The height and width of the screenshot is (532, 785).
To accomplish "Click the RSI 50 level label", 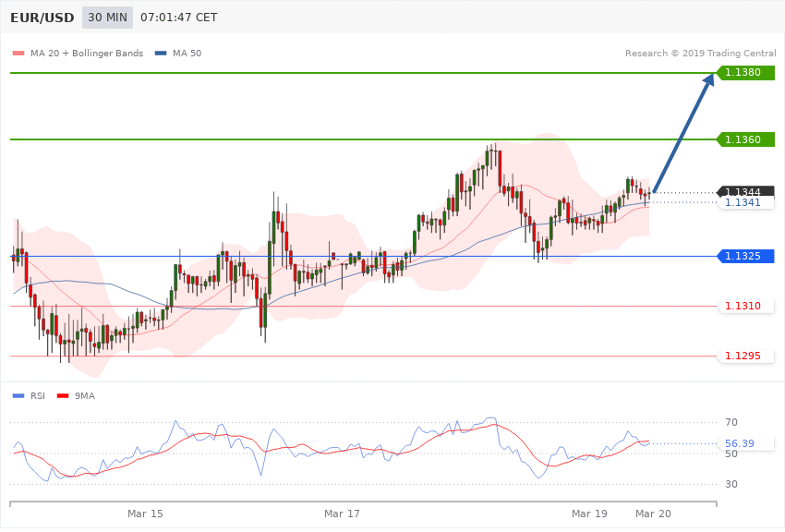I will (731, 453).
